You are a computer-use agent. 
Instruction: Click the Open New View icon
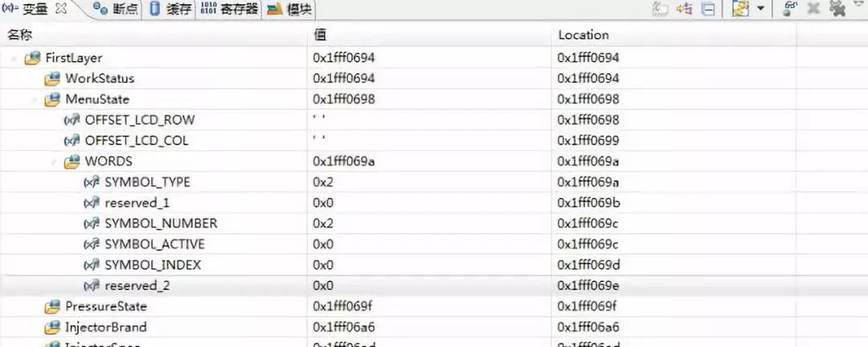741,8
